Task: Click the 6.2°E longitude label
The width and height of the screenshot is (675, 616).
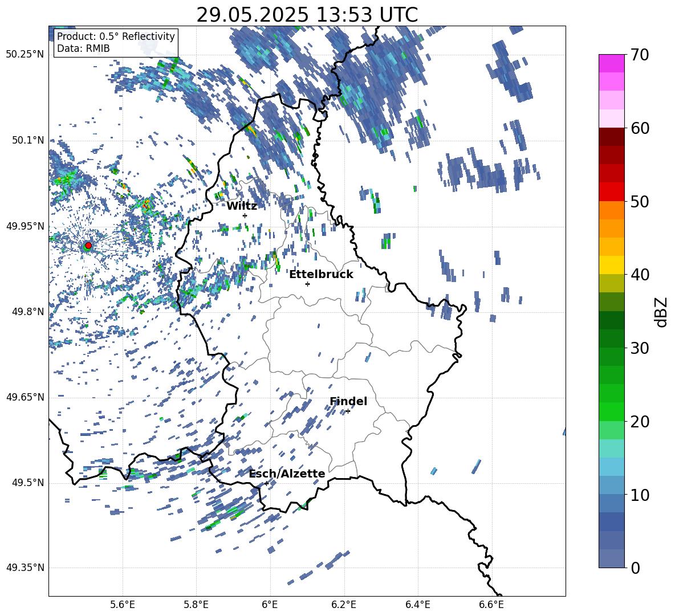Action: point(344,605)
